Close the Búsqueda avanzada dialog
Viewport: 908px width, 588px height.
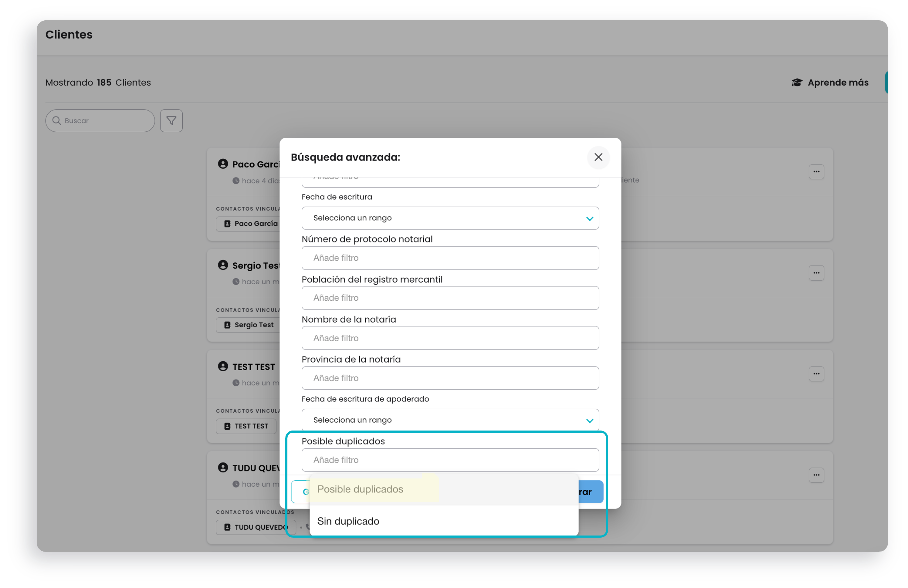(x=598, y=157)
